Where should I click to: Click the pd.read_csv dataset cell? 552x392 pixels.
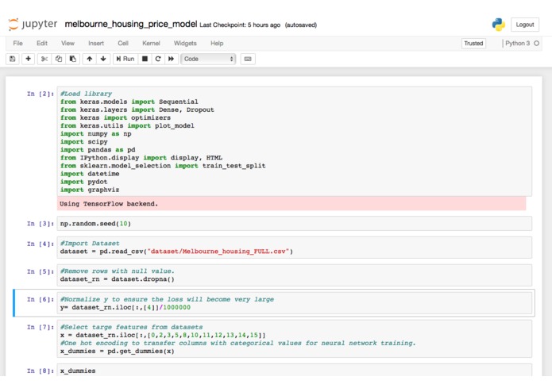pyautogui.click(x=295, y=248)
